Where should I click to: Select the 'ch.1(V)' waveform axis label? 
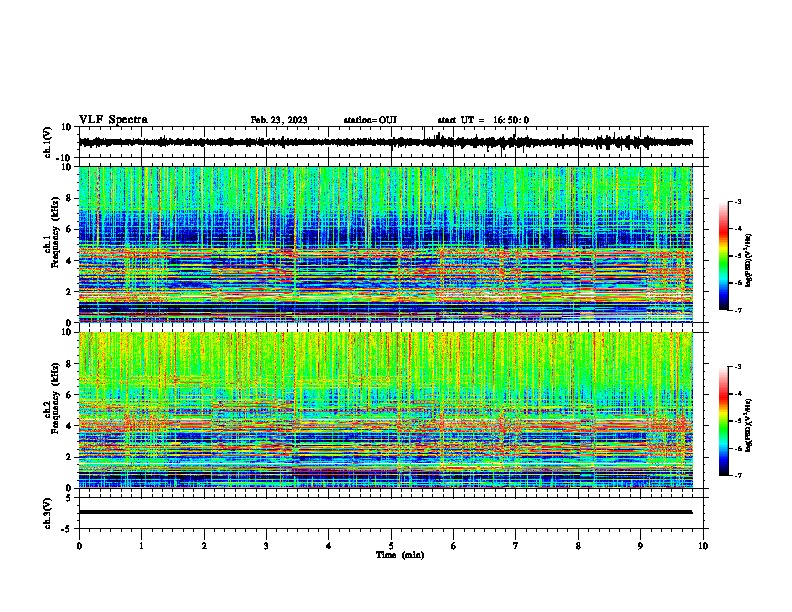[47, 142]
